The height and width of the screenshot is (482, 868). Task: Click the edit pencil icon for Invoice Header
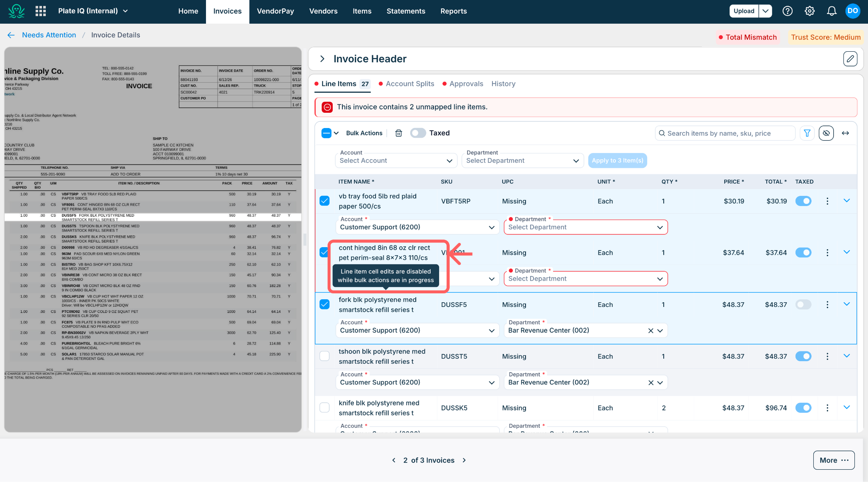(x=850, y=59)
